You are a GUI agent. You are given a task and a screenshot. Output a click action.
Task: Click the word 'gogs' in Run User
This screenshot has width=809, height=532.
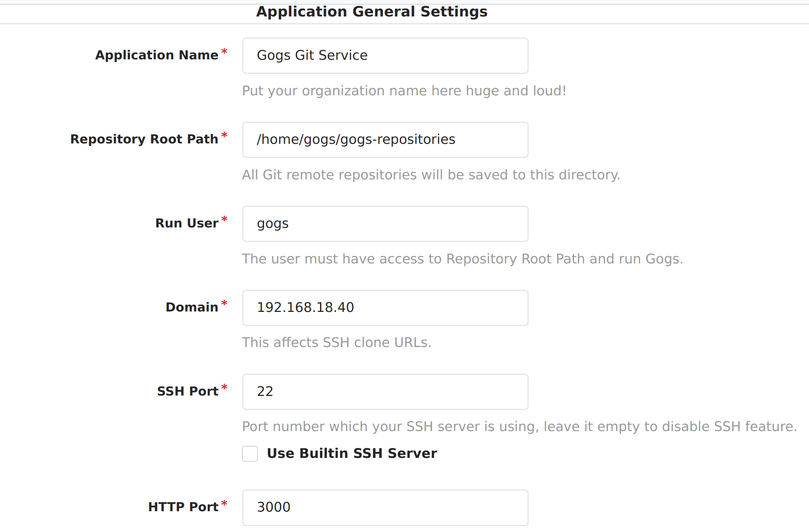point(272,224)
